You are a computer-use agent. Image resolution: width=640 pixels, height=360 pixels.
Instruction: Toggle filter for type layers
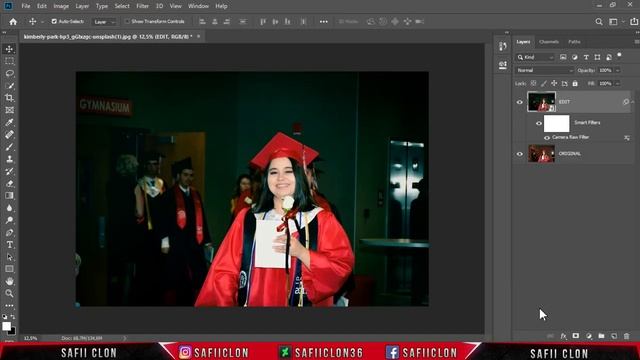(586, 57)
